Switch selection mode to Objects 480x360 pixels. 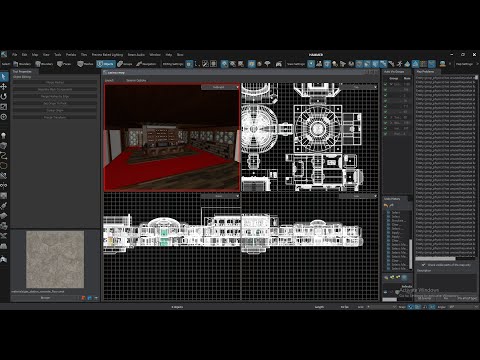106,64
